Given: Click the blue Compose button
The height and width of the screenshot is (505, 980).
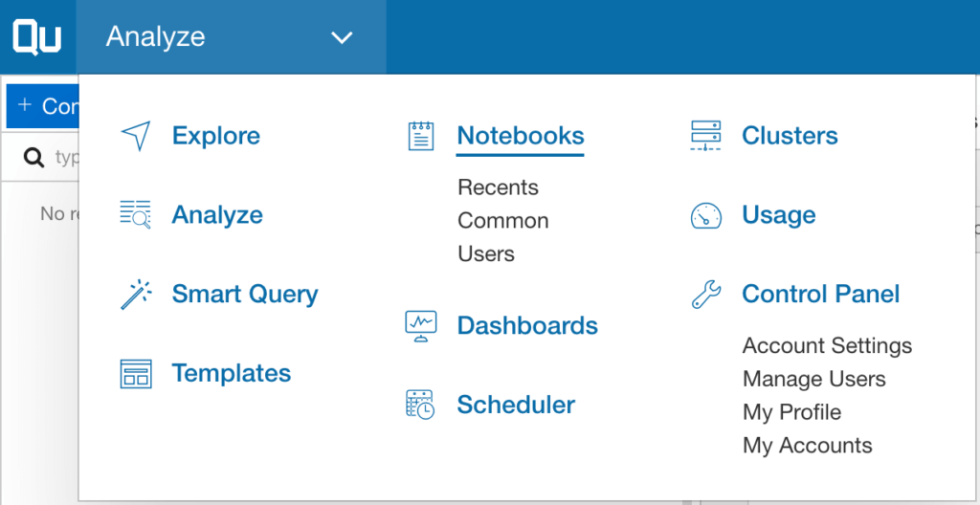Looking at the screenshot, I should [x=42, y=106].
